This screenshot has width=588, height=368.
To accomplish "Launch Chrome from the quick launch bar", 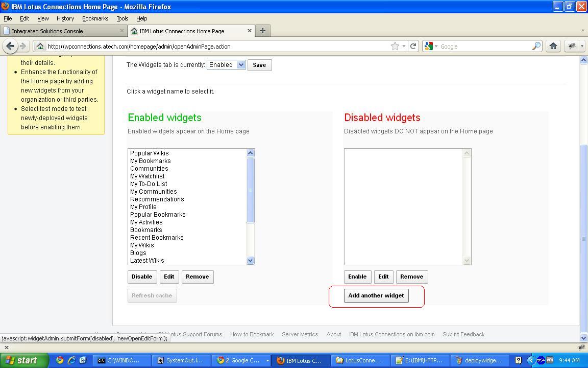I will 60,360.
